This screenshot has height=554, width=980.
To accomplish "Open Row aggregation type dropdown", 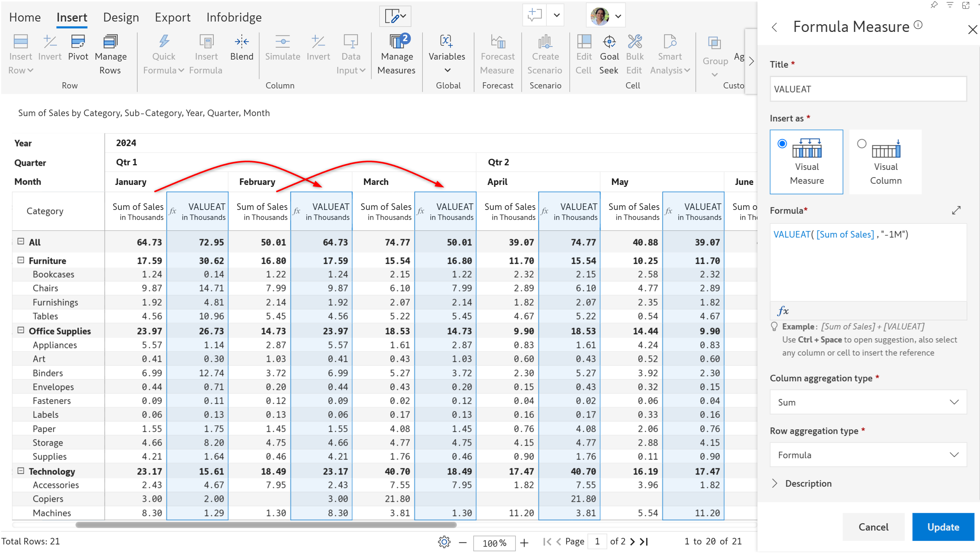I will tap(868, 455).
